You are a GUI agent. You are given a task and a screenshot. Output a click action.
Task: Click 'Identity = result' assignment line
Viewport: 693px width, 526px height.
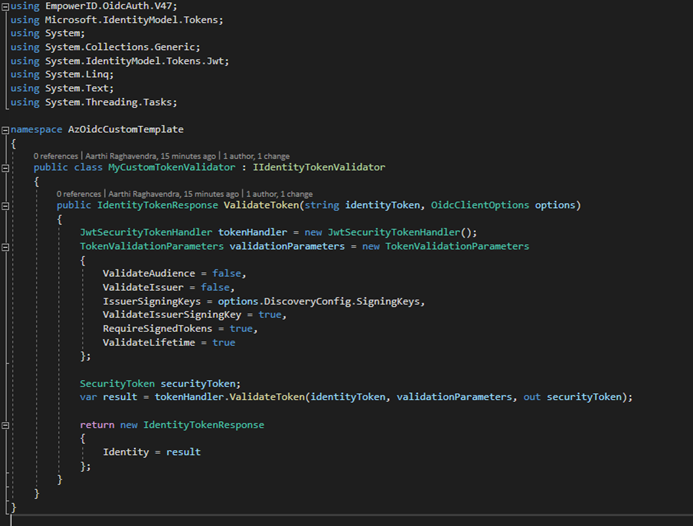[x=151, y=452]
